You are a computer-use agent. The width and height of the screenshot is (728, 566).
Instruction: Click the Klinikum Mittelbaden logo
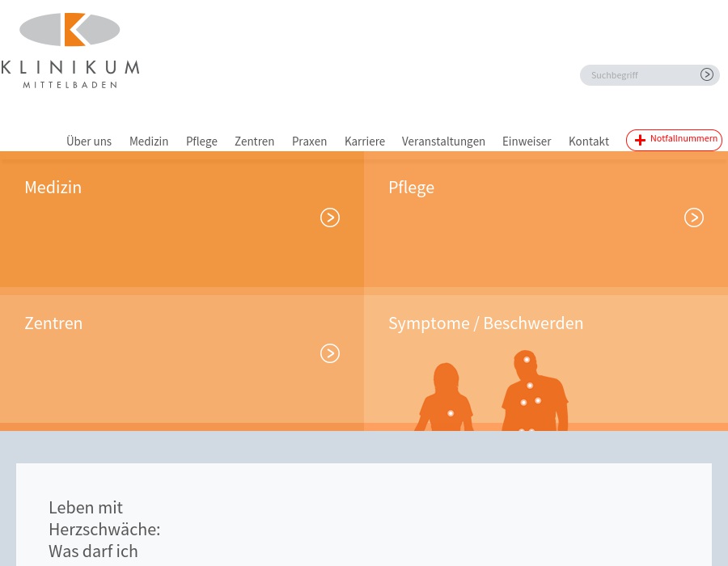70,50
